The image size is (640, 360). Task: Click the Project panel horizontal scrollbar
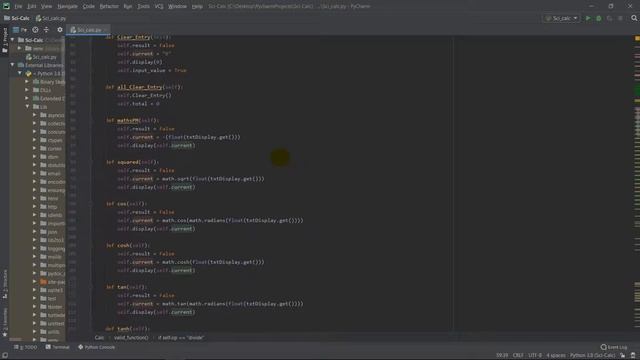pos(16,339)
